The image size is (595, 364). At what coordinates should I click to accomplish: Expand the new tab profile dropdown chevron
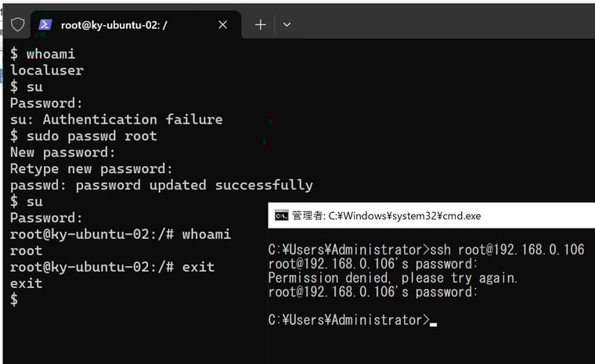[x=287, y=25]
